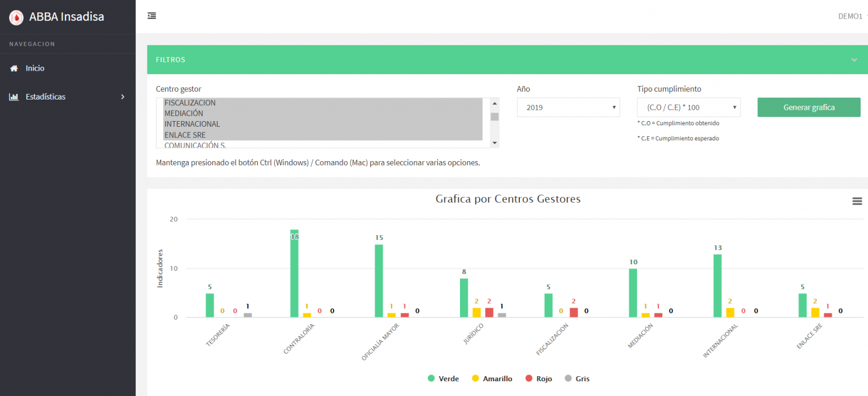Click the Centro gestor list scrollbar thumb
Viewport: 868px width, 396px height.
494,117
